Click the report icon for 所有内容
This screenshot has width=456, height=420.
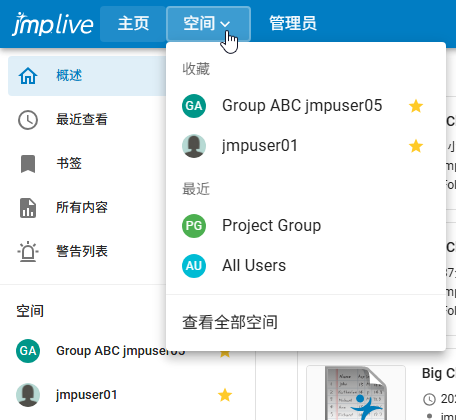coord(28,208)
